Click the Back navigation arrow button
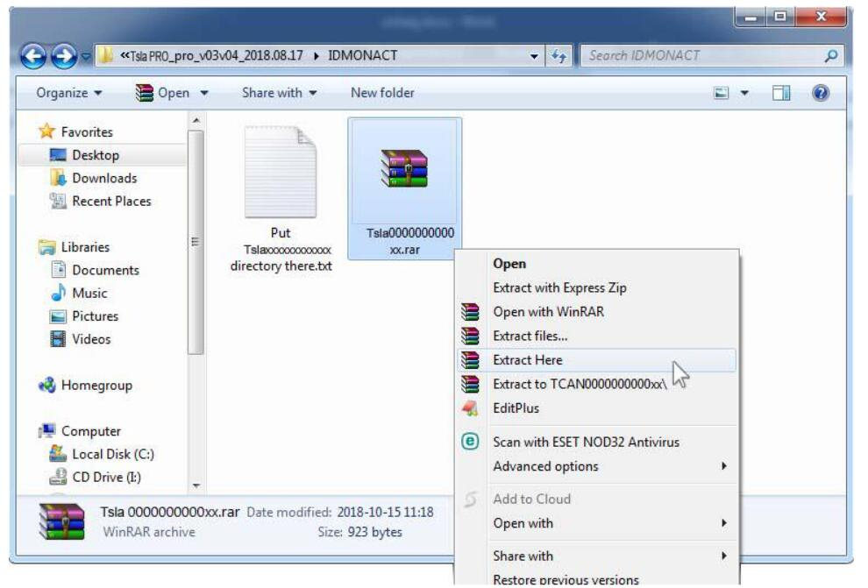 pyautogui.click(x=34, y=56)
